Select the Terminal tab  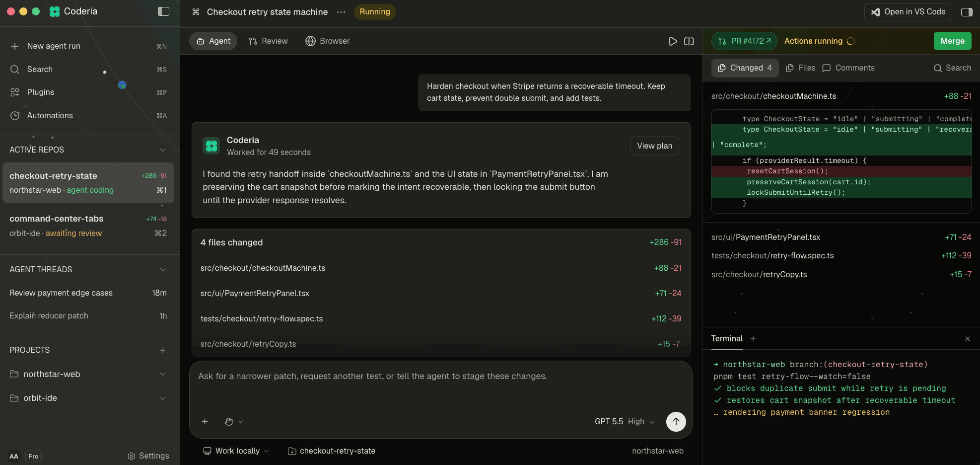pos(727,339)
